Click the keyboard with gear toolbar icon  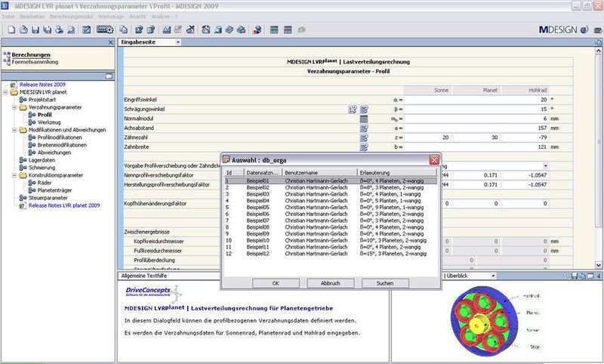(x=105, y=29)
